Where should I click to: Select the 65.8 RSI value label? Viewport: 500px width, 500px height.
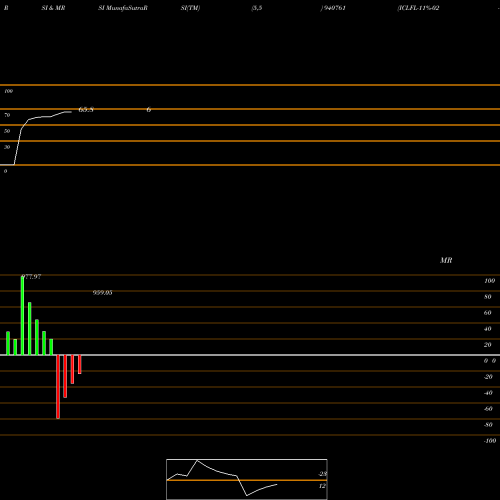pos(86,109)
